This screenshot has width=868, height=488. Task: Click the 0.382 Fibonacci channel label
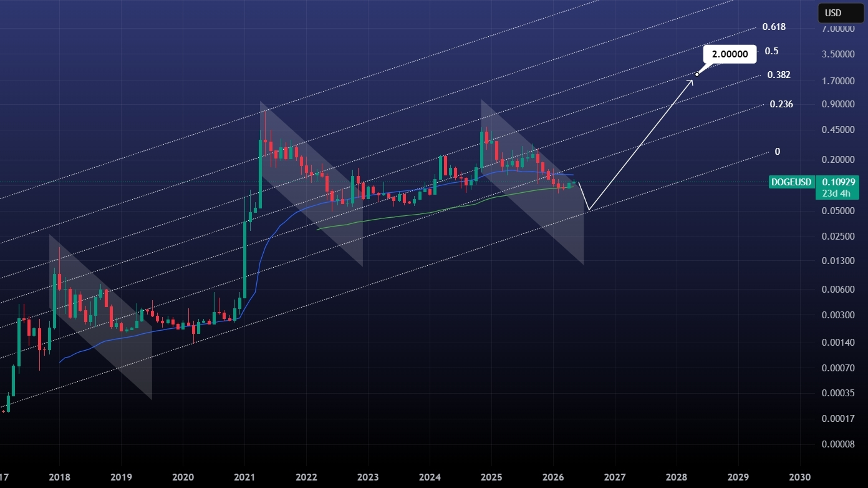tap(779, 75)
